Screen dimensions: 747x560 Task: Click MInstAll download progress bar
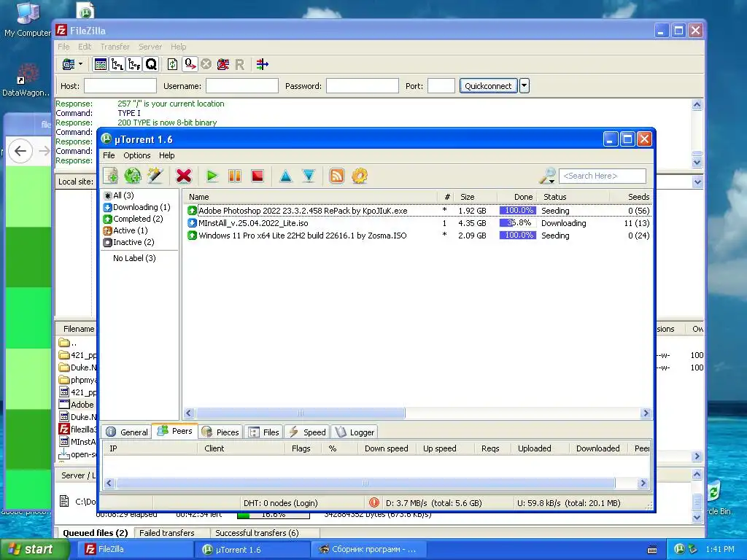point(517,223)
